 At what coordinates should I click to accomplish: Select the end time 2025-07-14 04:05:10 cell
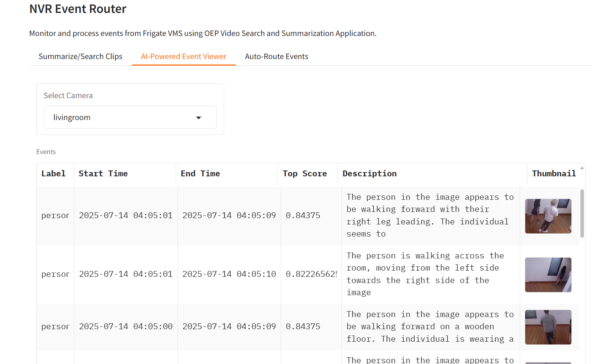(229, 274)
